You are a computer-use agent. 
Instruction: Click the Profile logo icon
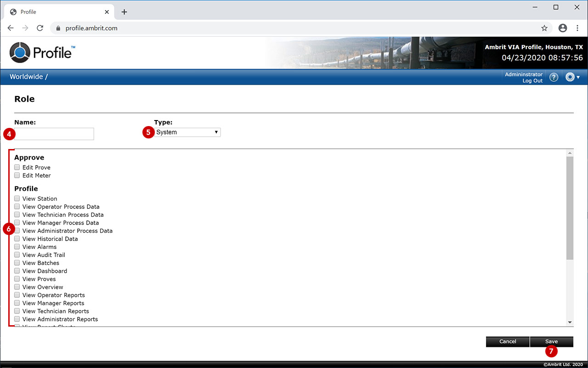tap(20, 52)
